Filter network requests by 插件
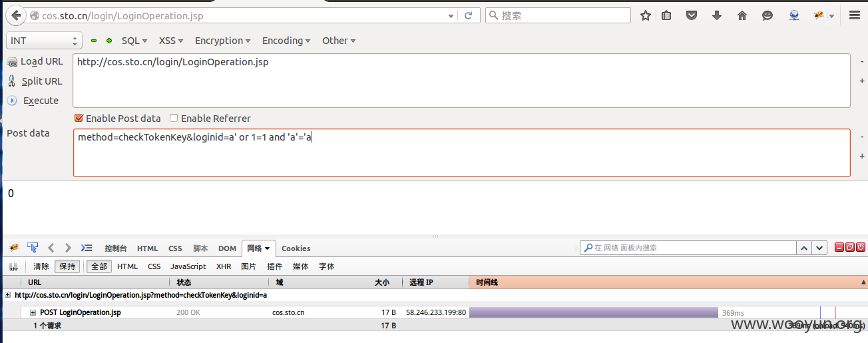The height and width of the screenshot is (343, 868). (275, 266)
